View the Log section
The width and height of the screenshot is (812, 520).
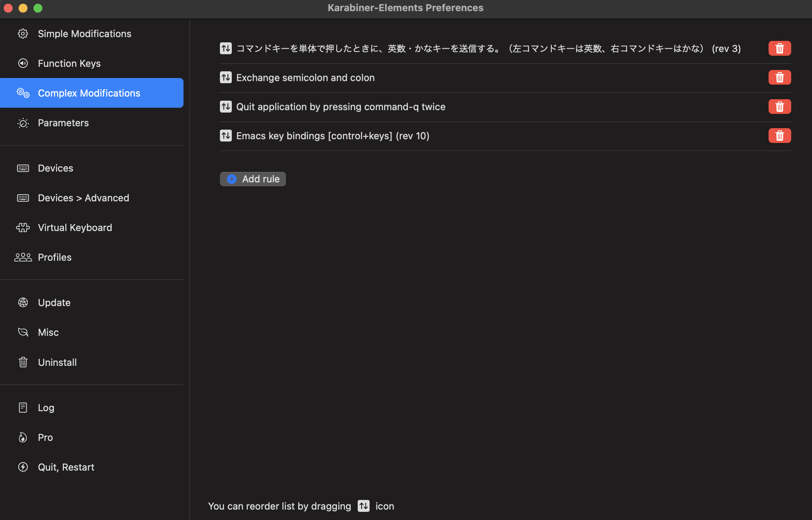pyautogui.click(x=46, y=408)
